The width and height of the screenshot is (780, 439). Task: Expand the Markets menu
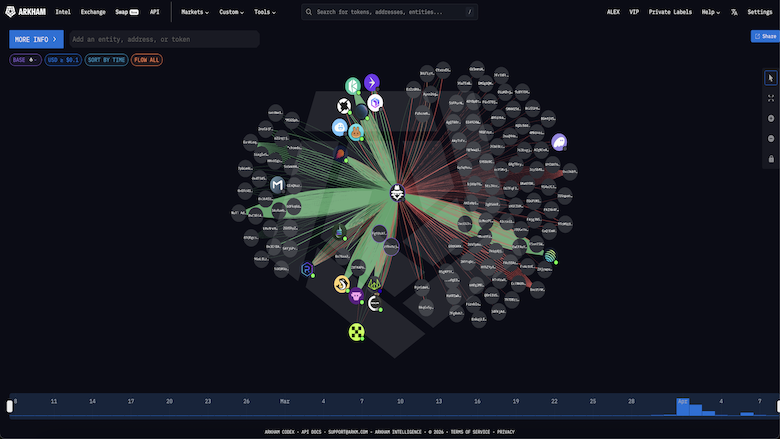tap(195, 12)
